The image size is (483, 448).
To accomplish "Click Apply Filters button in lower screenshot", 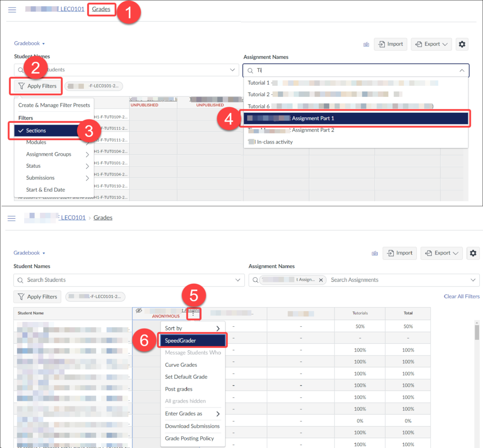I will pos(37,296).
